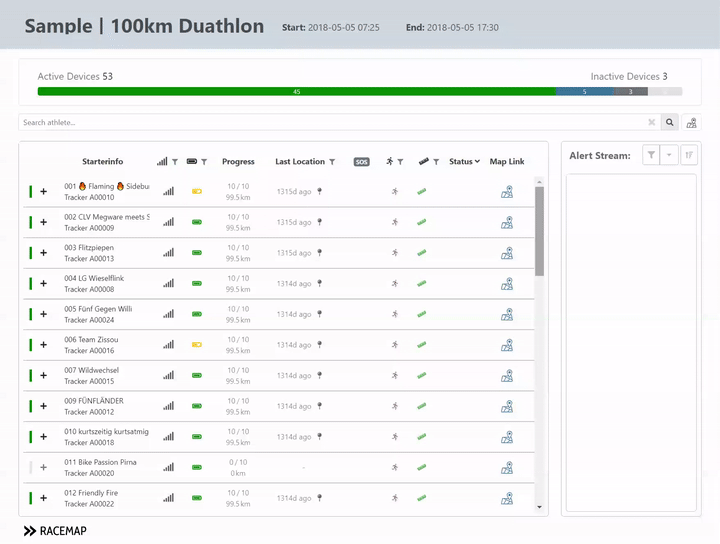Open the map view beside search button
This screenshot has width=720, height=544.
[692, 122]
